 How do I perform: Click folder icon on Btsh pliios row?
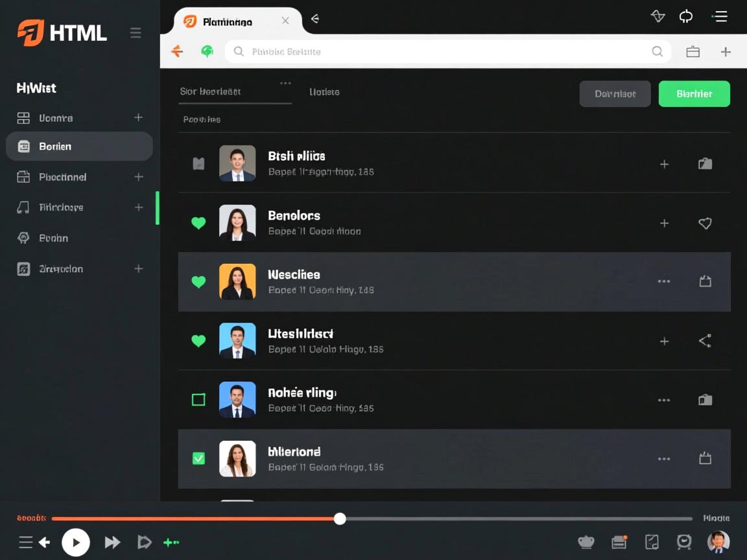[x=705, y=164]
